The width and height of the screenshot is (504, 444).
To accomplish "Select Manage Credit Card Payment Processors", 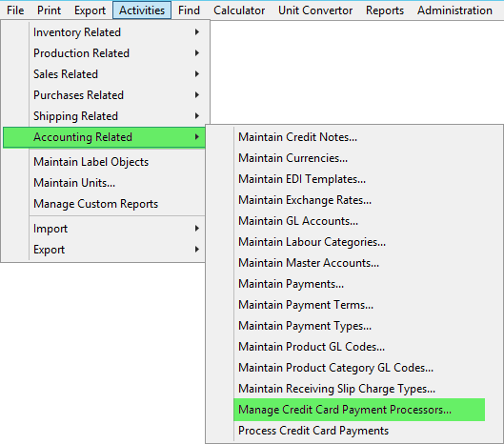I will [x=359, y=410].
